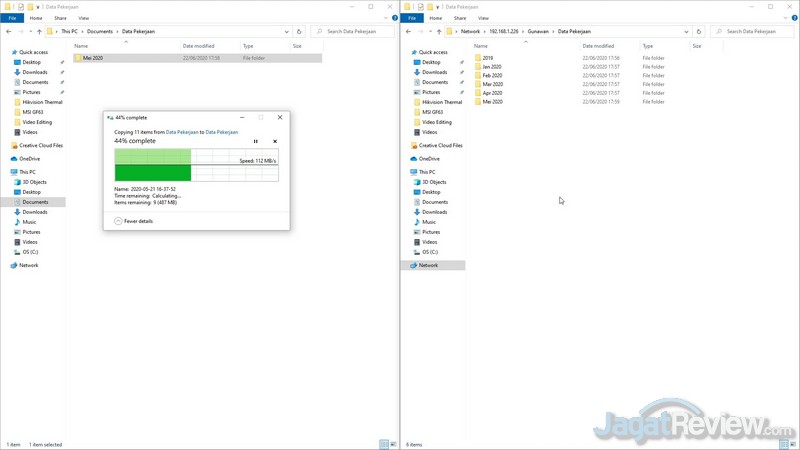Go up one level in right window
Screen dimensions: 800x450
pos(439,31)
